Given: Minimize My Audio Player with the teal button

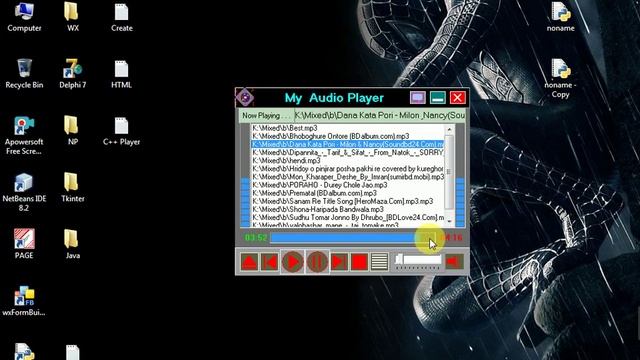Looking at the screenshot, I should pyautogui.click(x=438, y=98).
